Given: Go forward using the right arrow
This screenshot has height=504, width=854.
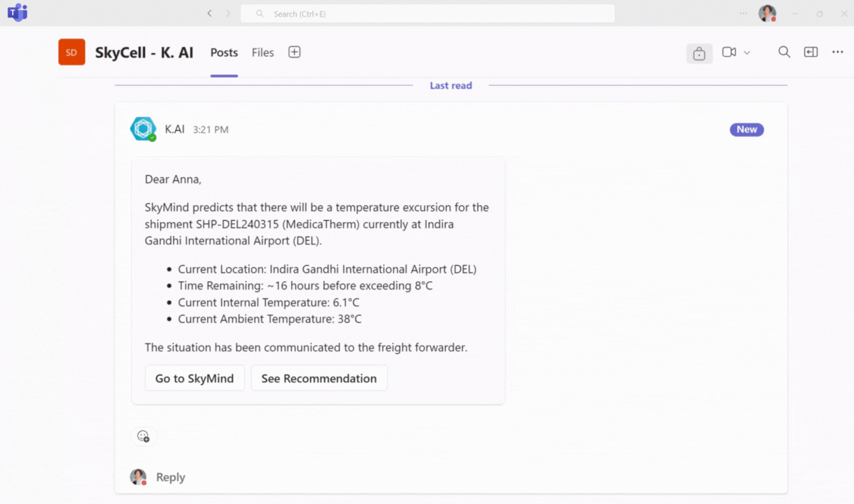Looking at the screenshot, I should click(x=228, y=13).
